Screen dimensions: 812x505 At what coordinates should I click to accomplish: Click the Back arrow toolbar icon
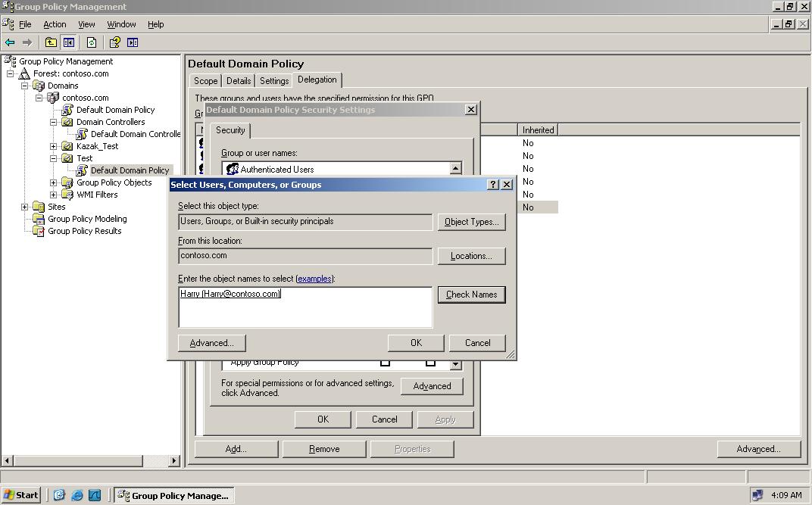point(9,42)
